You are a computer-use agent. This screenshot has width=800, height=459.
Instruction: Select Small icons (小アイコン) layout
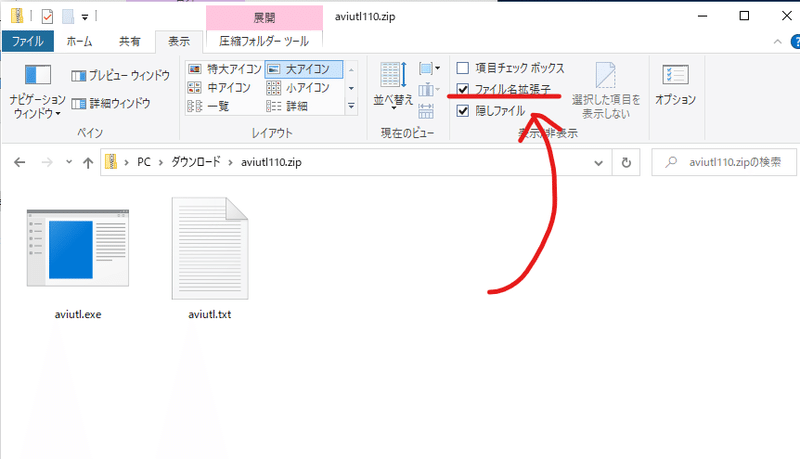298,88
